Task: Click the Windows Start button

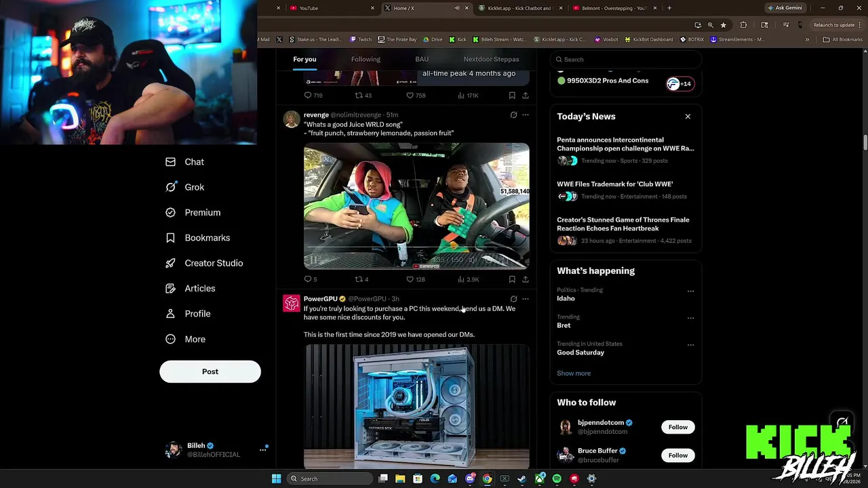Action: click(x=276, y=479)
